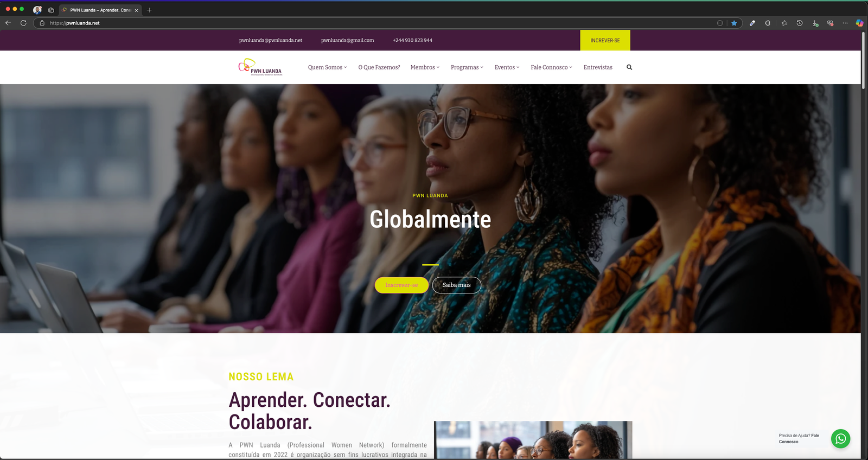Screen dimensions: 868x460
Task: Reload the page with refresh icon
Action: pos(23,23)
